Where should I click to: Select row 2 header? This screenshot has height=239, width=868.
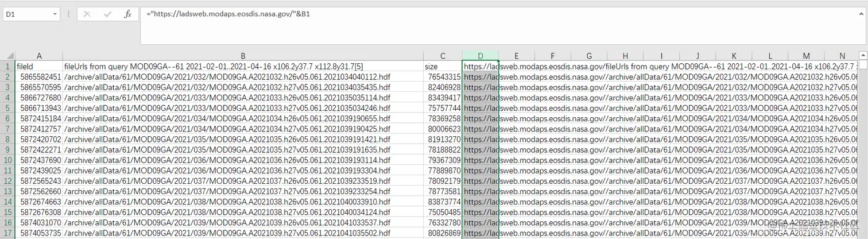tap(7, 76)
